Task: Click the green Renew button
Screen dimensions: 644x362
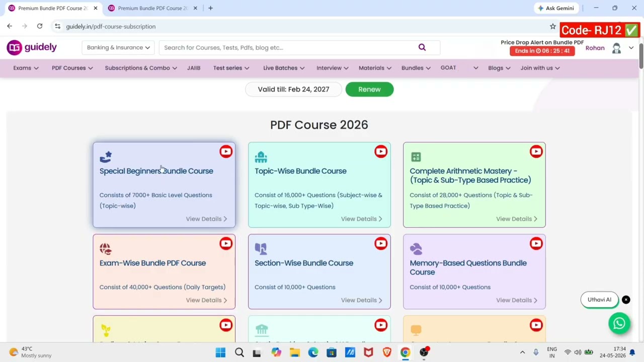Action: (x=369, y=89)
